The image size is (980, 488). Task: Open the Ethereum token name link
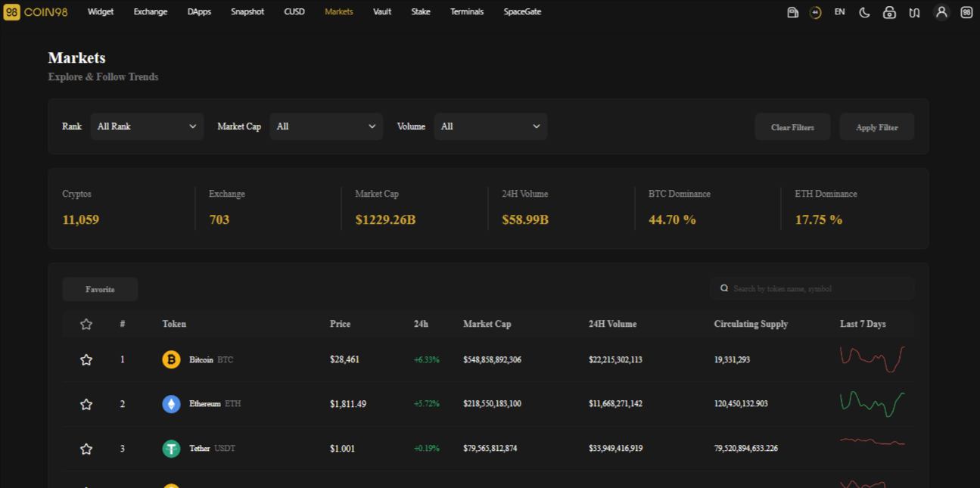(x=205, y=404)
